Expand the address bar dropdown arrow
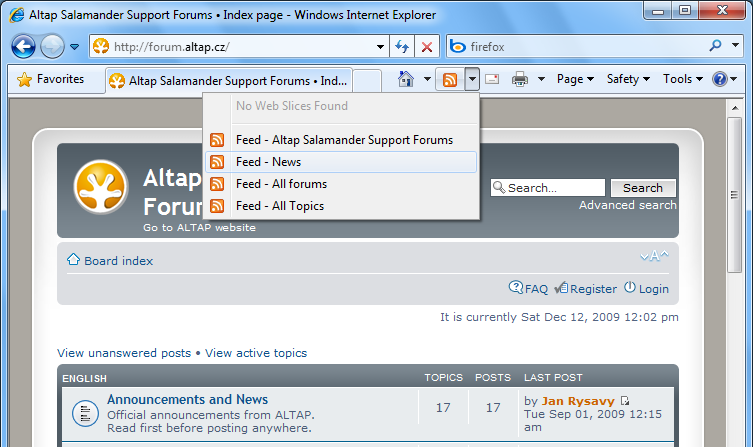This screenshot has height=447, width=753. pos(380,47)
